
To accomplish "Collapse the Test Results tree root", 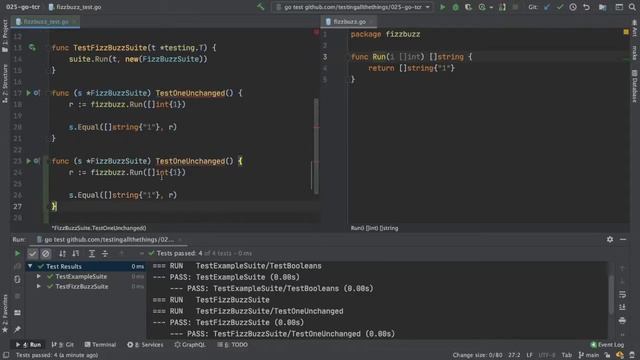I will (x=30, y=266).
